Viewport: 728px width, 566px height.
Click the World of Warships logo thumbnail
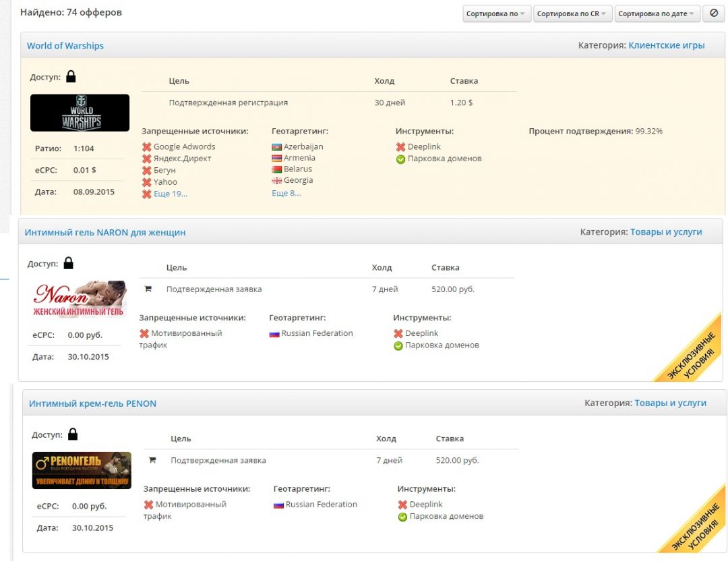pos(80,113)
